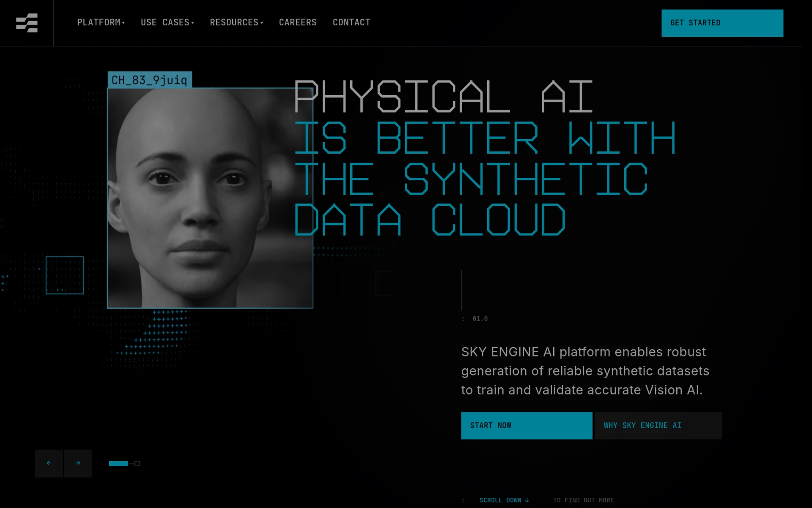Click the 01.0 slide number text
Screen dimensions: 812x508
[480, 319]
